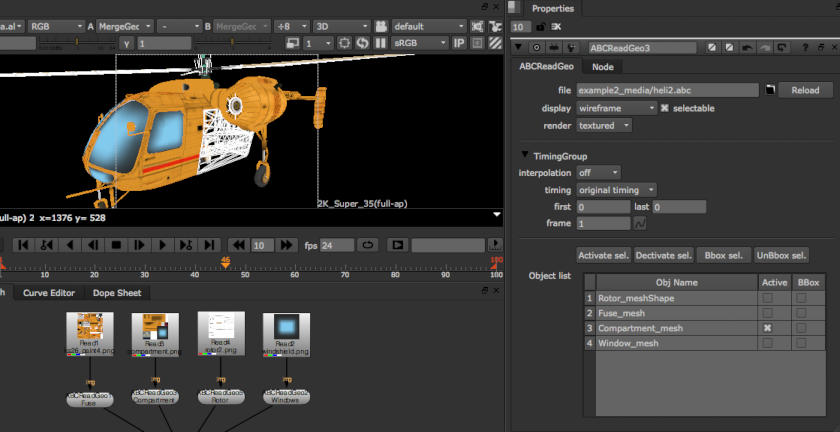Open the render textured dropdown
This screenshot has width=840, height=432.
[x=605, y=126]
